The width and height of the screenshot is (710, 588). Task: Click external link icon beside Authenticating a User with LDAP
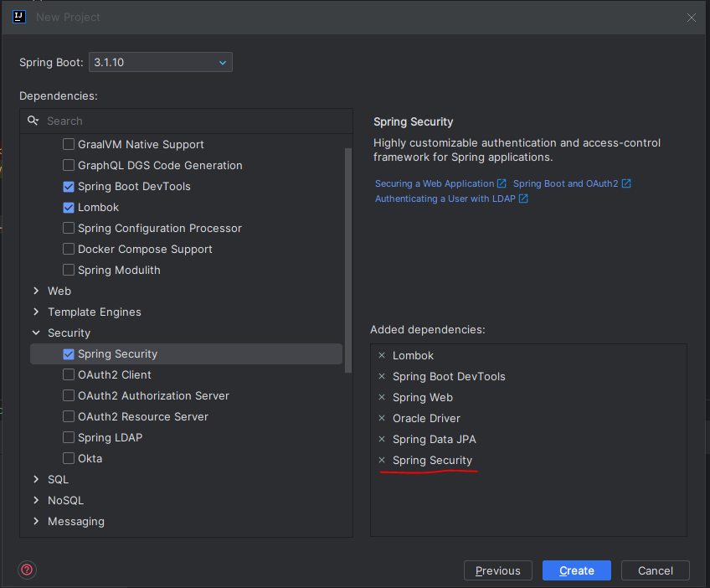(523, 199)
